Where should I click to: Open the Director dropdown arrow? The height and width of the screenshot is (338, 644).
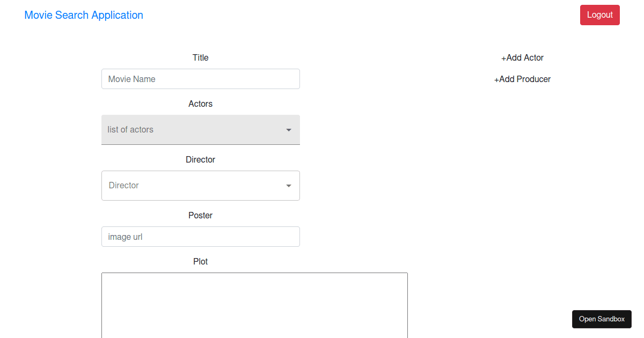(x=289, y=186)
